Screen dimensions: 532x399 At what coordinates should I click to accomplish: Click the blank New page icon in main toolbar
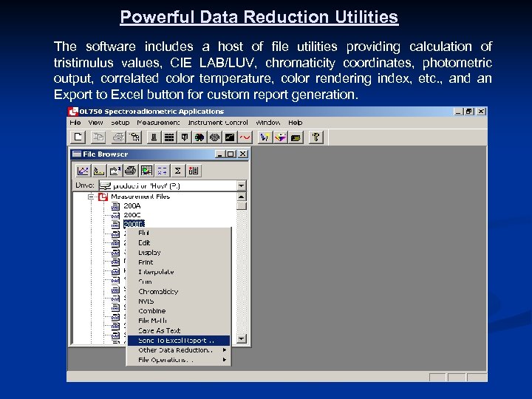tap(78, 137)
